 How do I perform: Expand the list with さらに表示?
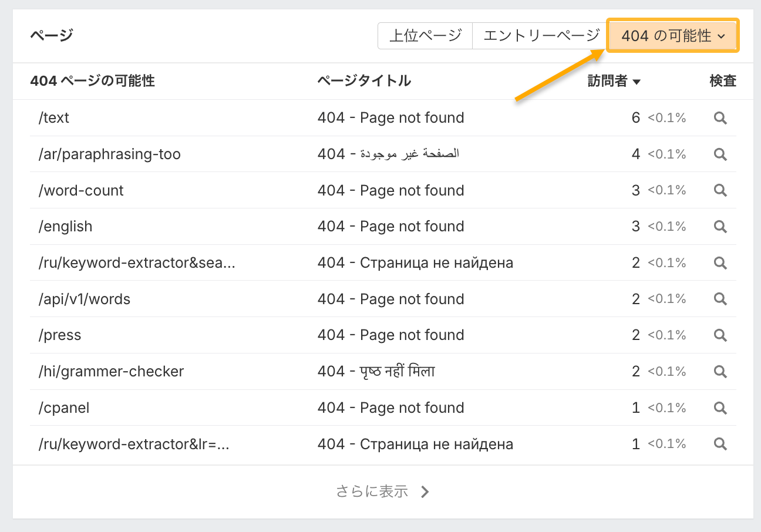[382, 491]
